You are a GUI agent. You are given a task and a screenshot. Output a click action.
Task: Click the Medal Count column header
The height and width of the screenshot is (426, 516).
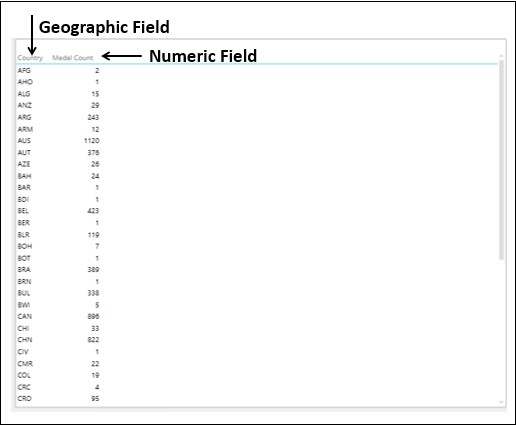point(73,58)
